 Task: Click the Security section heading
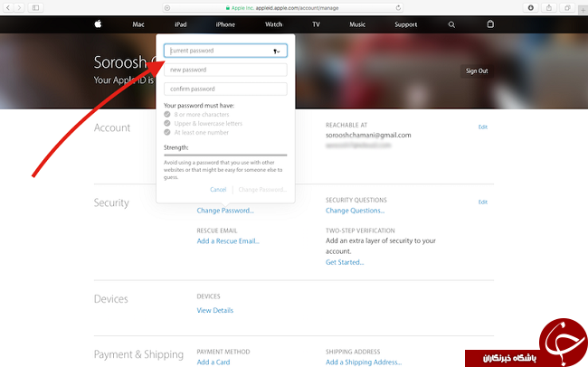pos(111,202)
